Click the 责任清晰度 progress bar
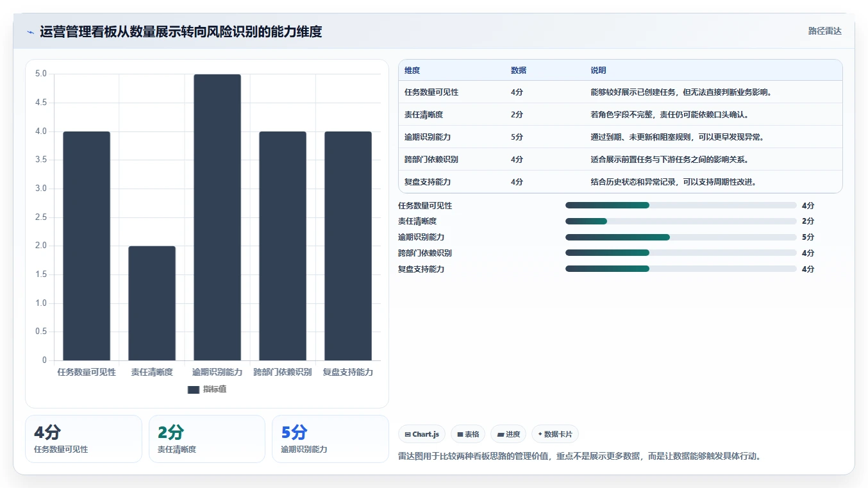 point(681,221)
